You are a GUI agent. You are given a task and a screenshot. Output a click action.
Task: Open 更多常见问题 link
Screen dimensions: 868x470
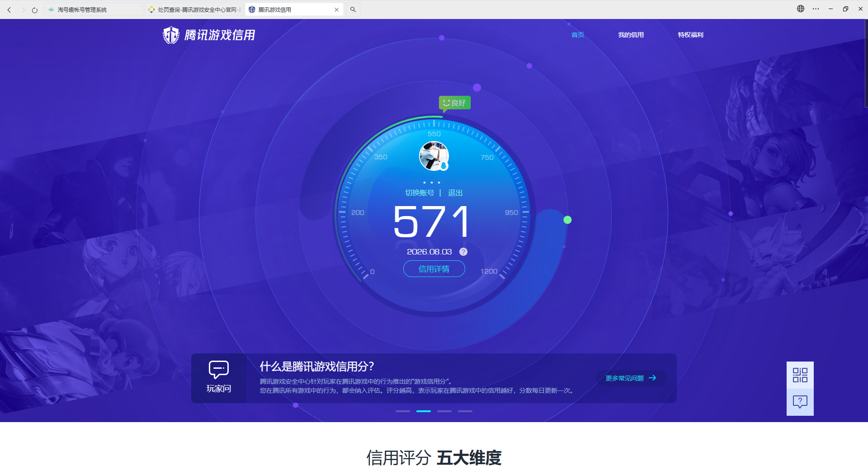point(624,378)
